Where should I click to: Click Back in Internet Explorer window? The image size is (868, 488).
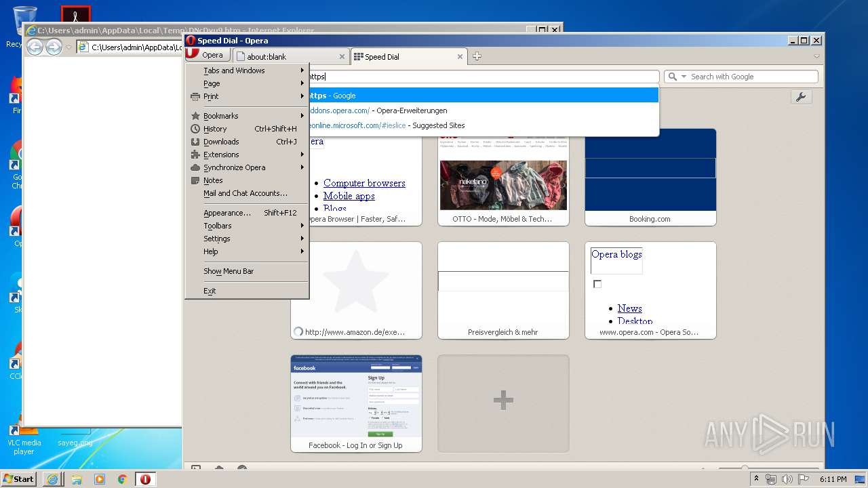(x=35, y=47)
